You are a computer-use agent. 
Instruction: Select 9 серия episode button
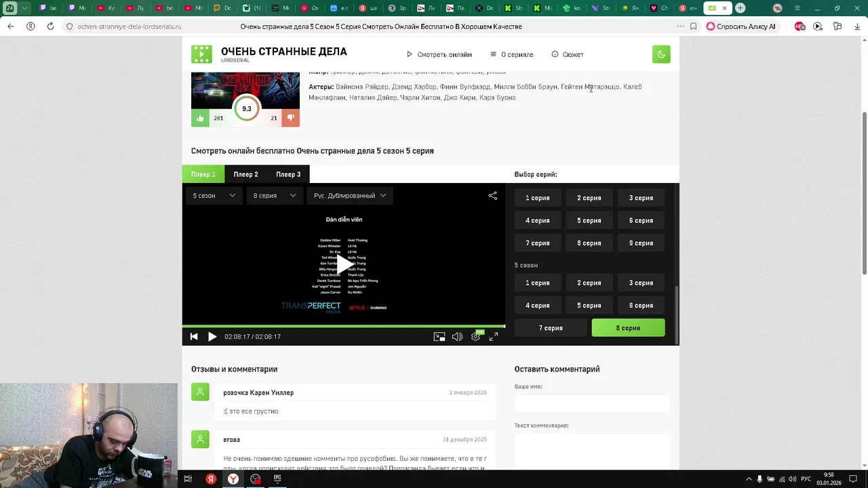click(x=641, y=243)
